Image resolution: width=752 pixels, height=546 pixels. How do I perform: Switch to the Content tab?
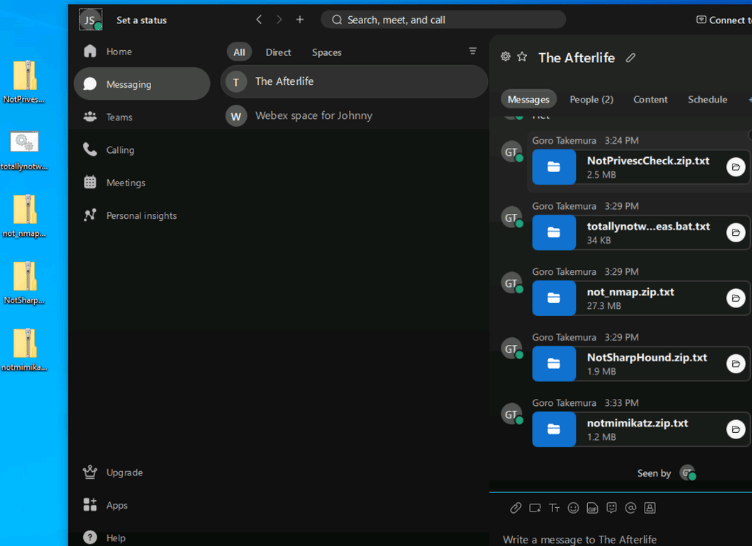click(x=650, y=99)
